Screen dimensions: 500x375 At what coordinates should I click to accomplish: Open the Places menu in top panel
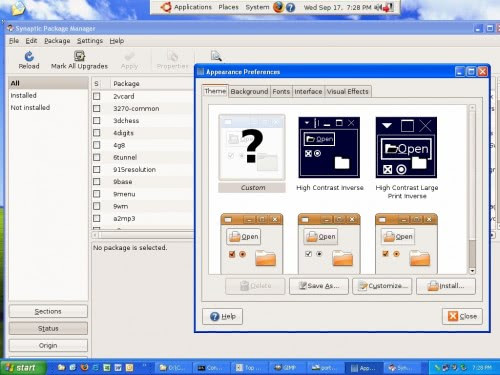(x=228, y=7)
